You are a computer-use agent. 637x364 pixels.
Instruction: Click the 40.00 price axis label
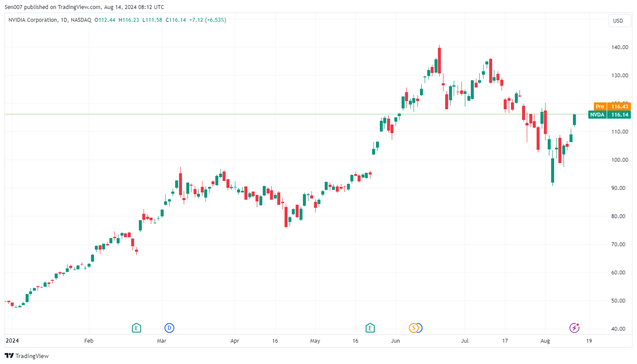(619, 329)
